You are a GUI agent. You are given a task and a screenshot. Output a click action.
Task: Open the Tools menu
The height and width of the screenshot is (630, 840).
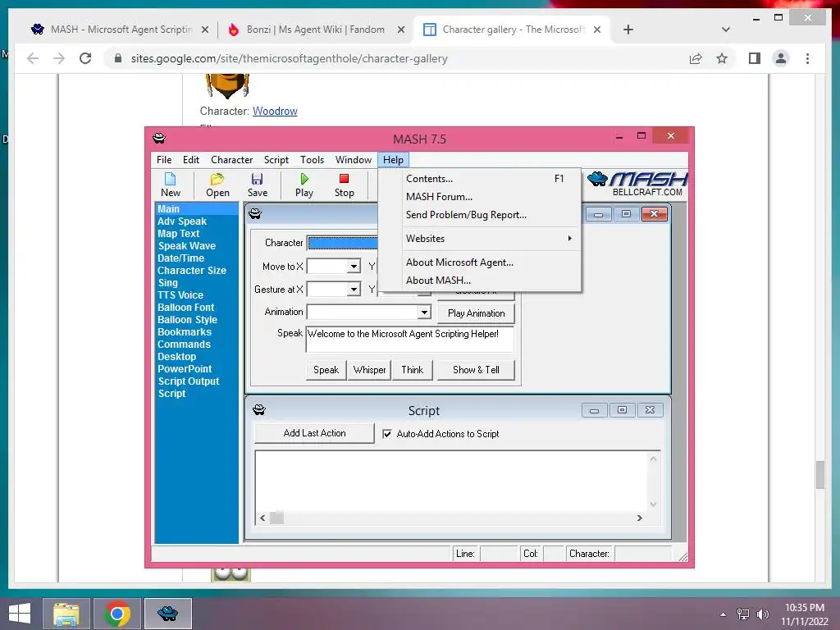tap(312, 160)
